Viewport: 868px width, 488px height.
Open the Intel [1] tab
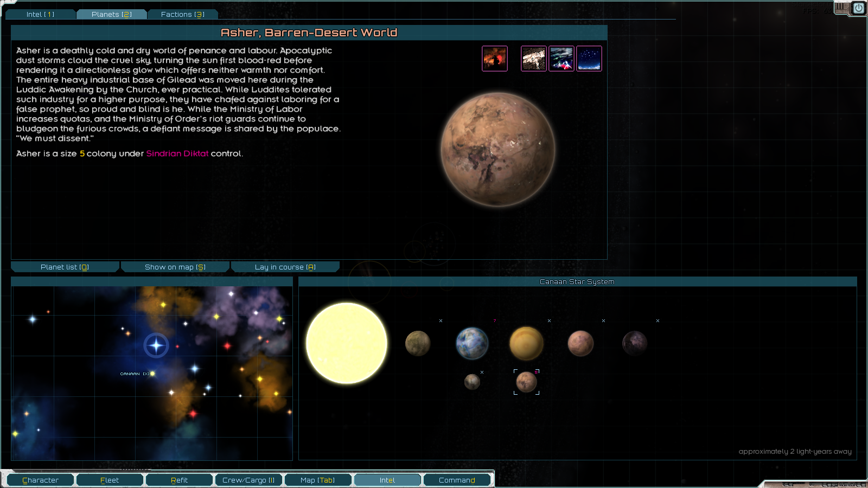pyautogui.click(x=41, y=14)
